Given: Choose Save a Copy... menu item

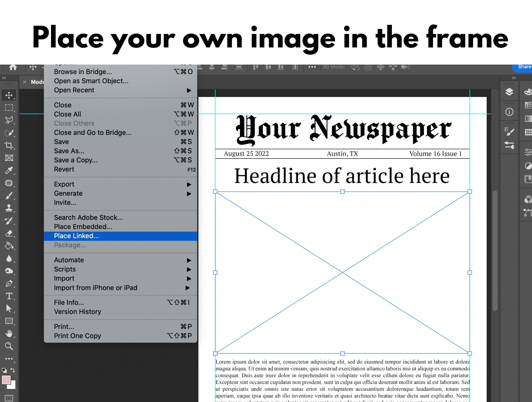Looking at the screenshot, I should [120, 160].
